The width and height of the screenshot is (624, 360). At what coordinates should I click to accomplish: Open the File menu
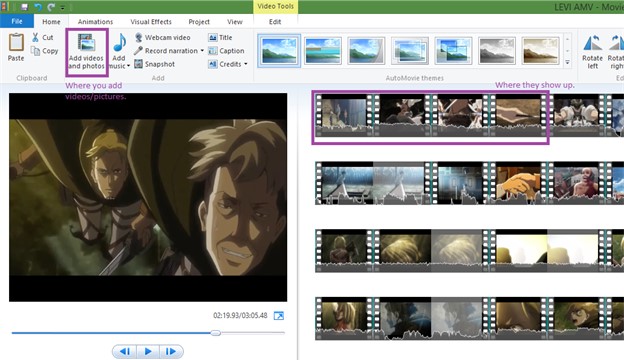[17, 21]
